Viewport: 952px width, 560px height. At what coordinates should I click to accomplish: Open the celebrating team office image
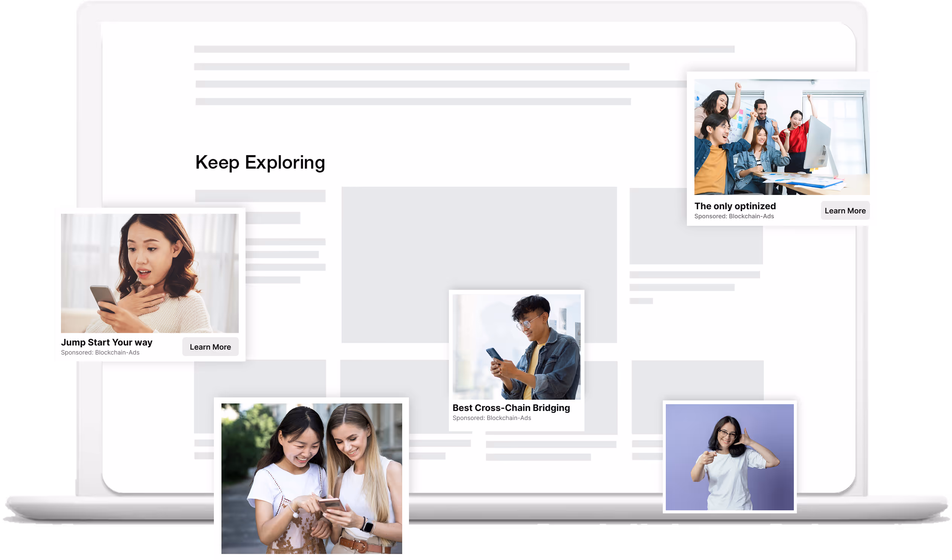[x=781, y=137]
